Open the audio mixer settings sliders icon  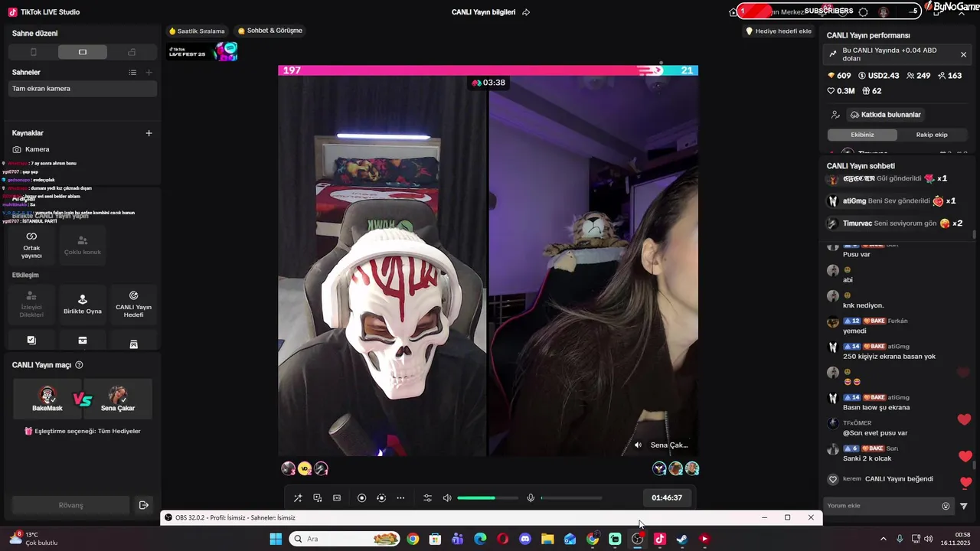428,498
